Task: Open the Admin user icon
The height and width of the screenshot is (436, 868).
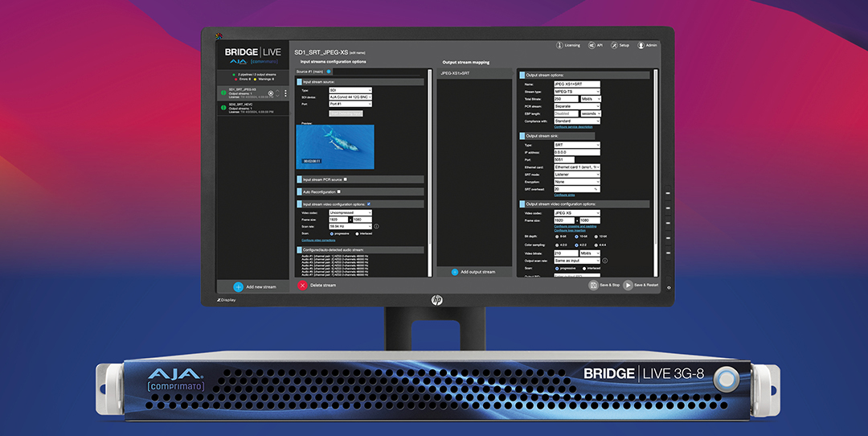Action: coord(641,45)
